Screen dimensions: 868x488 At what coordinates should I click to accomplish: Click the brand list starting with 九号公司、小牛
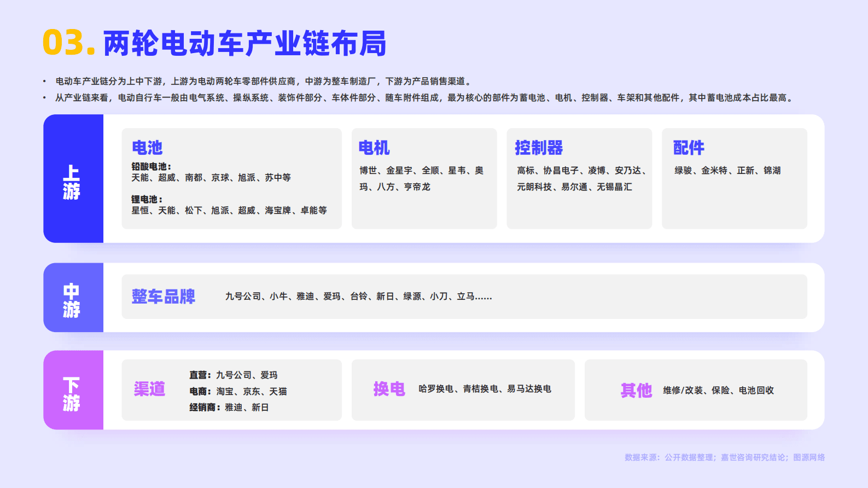(359, 297)
